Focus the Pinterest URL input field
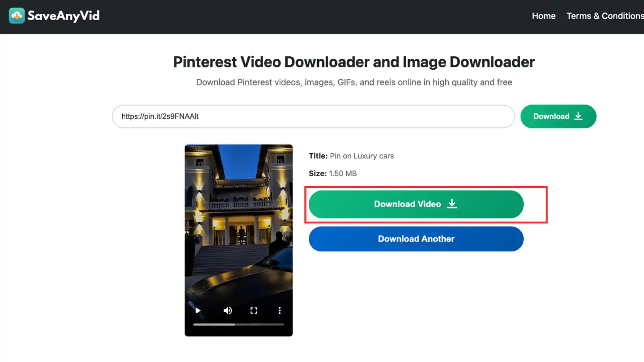The height and width of the screenshot is (362, 644). pyautogui.click(x=313, y=116)
